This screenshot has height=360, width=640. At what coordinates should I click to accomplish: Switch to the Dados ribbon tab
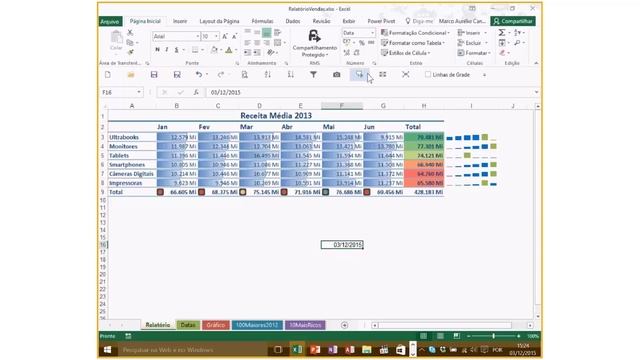click(293, 21)
